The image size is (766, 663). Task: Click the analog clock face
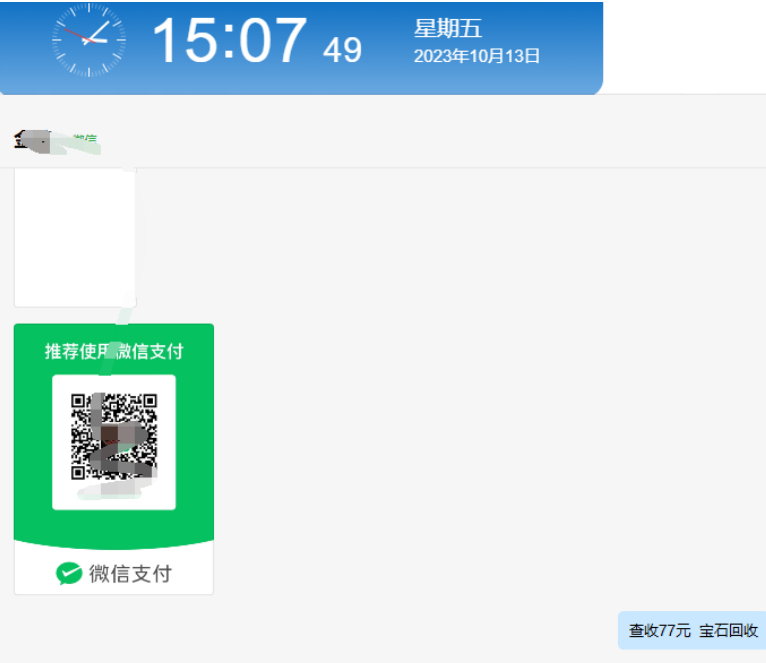[x=89, y=40]
